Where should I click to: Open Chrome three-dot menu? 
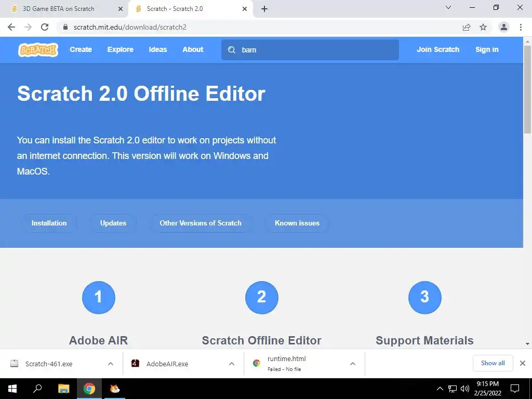click(x=521, y=27)
